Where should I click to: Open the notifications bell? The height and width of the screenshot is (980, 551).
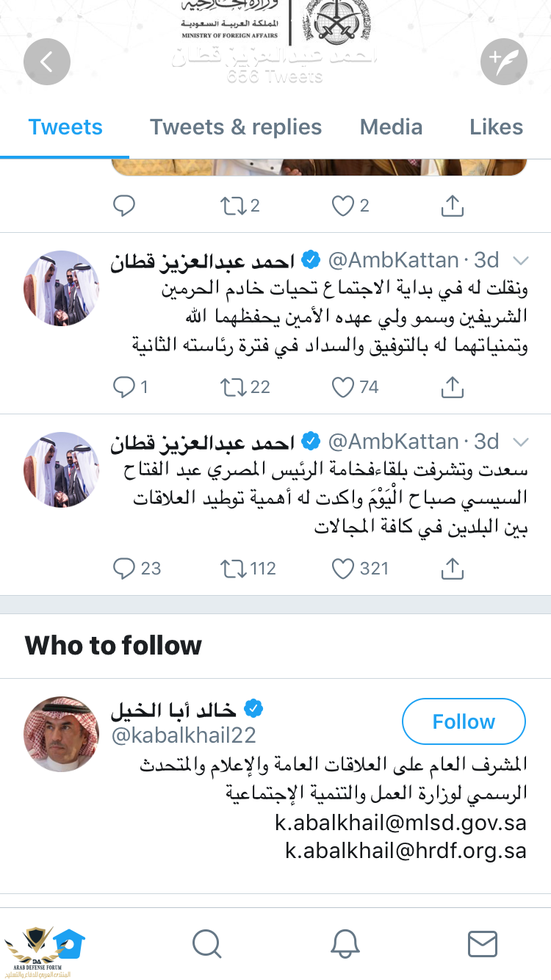click(x=345, y=944)
